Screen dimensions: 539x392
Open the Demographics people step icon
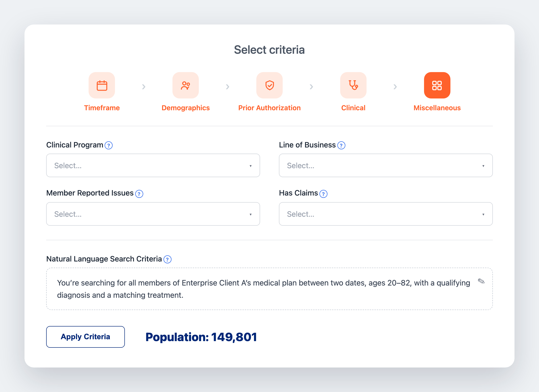click(x=186, y=85)
